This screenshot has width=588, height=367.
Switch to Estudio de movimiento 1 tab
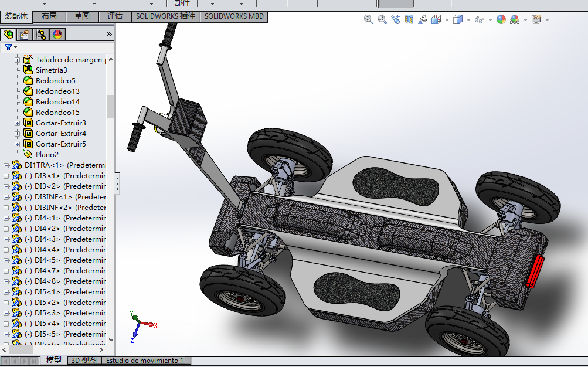[x=145, y=361]
